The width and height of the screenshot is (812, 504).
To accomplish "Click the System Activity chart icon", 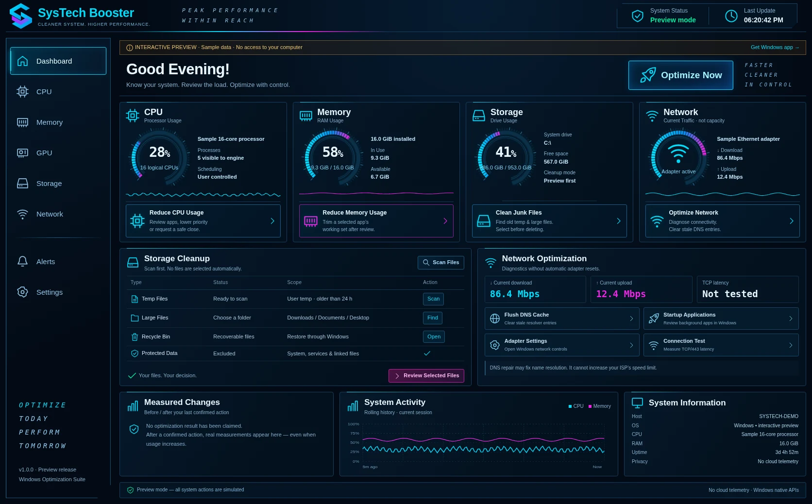I will click(353, 406).
